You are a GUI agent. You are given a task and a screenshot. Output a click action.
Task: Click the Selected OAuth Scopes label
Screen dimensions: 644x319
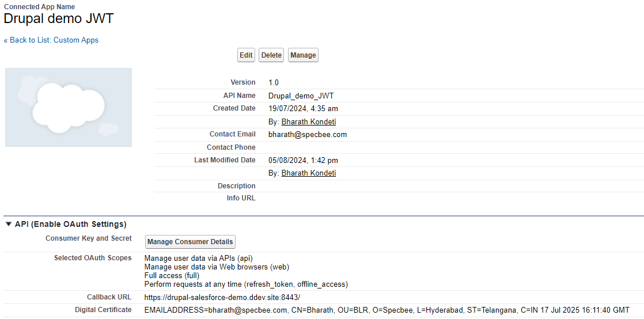pyautogui.click(x=93, y=258)
